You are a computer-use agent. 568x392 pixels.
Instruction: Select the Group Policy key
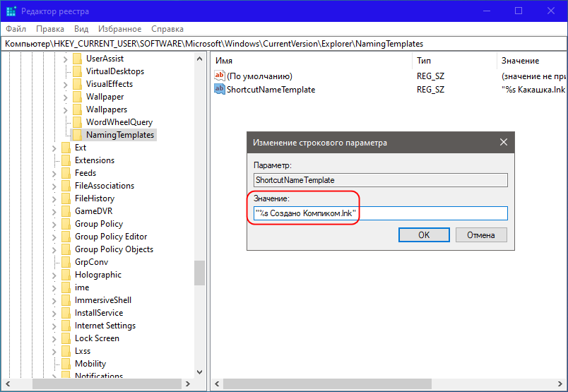pyautogui.click(x=99, y=224)
